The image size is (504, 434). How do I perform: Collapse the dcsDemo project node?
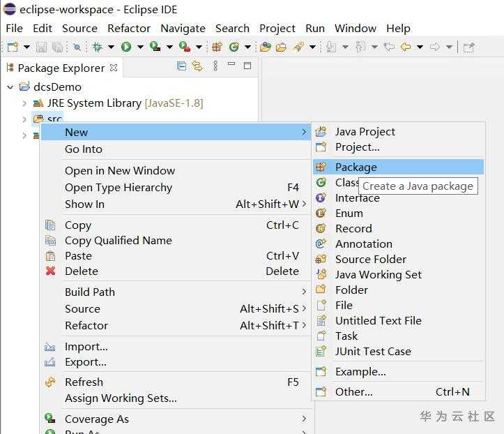10,87
